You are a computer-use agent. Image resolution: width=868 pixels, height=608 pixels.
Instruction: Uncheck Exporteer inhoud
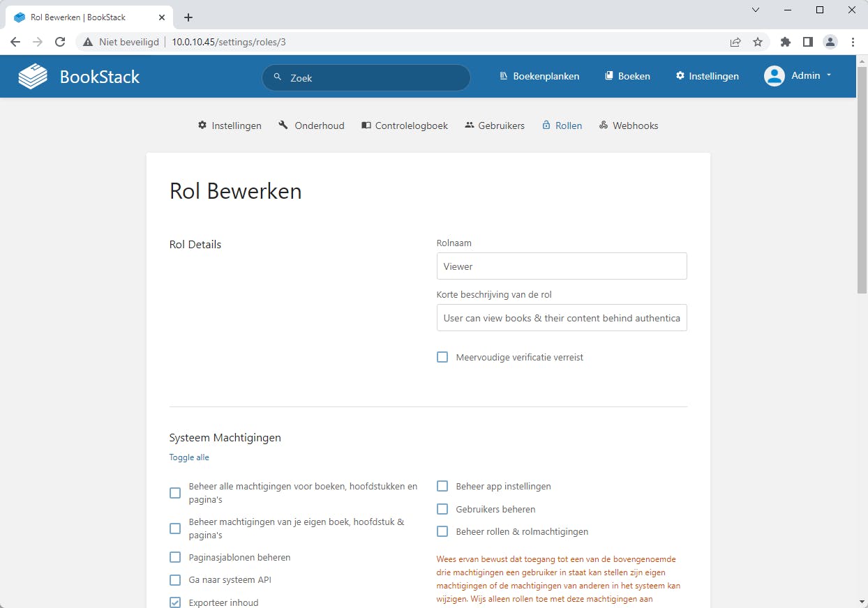point(175,602)
